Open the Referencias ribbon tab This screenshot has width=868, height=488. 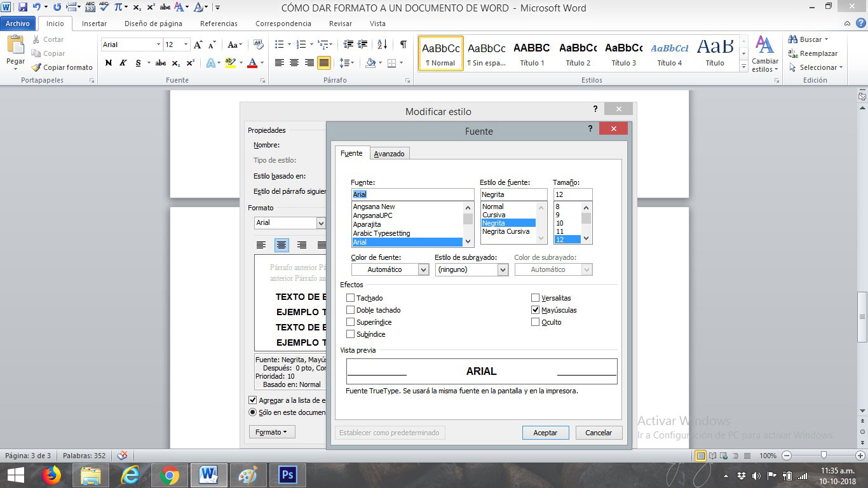coord(219,24)
